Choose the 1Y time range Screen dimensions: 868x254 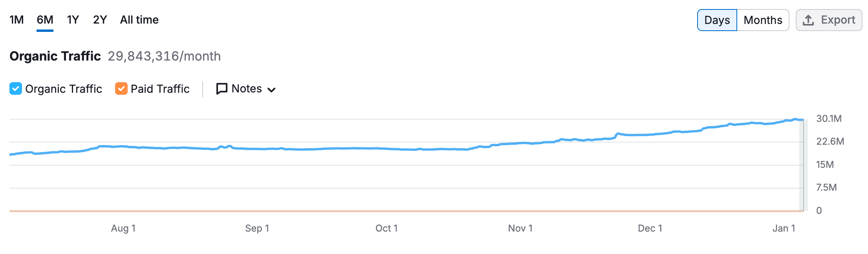tap(73, 20)
